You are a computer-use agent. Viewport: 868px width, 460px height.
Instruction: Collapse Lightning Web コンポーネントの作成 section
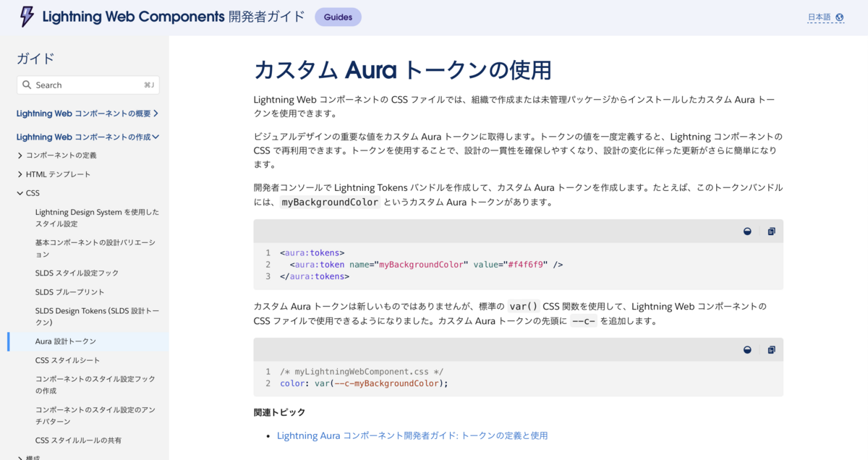[88, 137]
